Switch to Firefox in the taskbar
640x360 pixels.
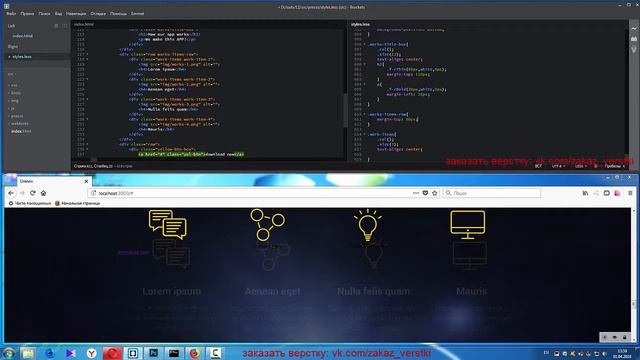[x=195, y=353]
